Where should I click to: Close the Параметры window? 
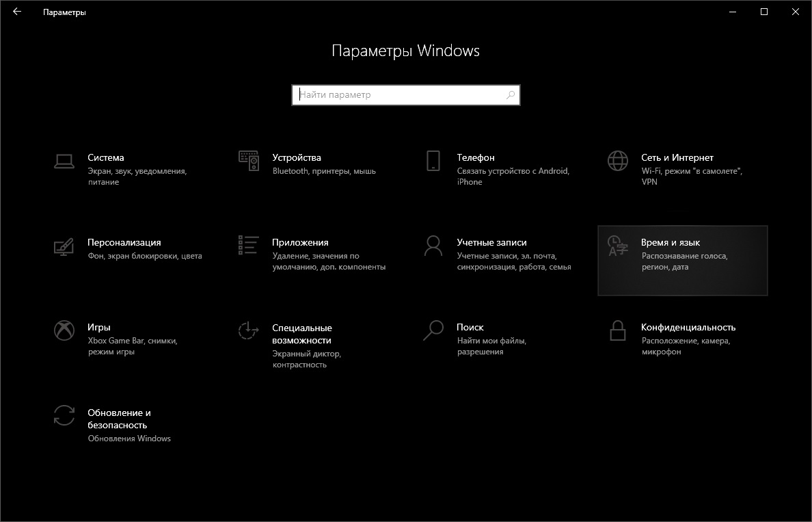(796, 12)
